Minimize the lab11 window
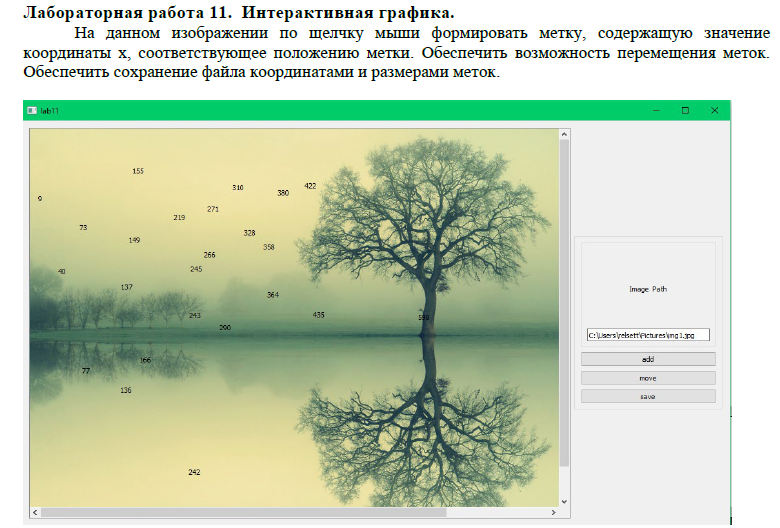Screen dimensions: 780x528 click(x=655, y=110)
